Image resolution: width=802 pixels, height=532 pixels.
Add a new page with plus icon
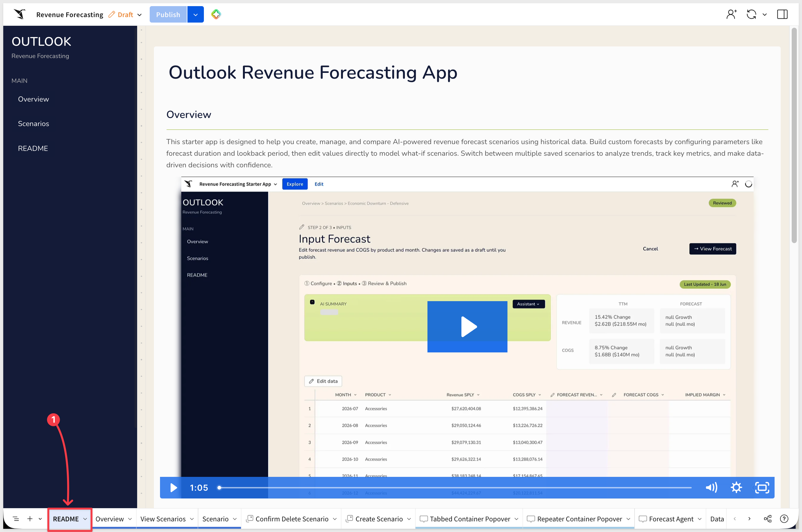(x=30, y=519)
